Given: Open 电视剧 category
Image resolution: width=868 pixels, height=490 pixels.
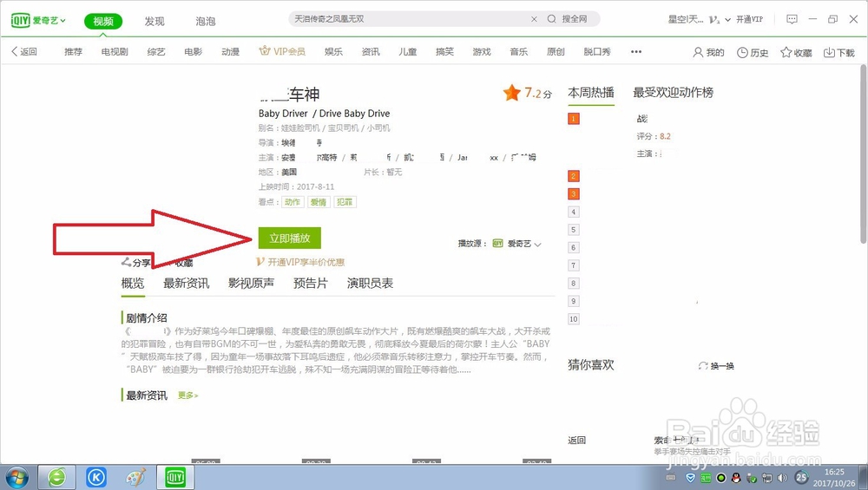Looking at the screenshot, I should (115, 51).
